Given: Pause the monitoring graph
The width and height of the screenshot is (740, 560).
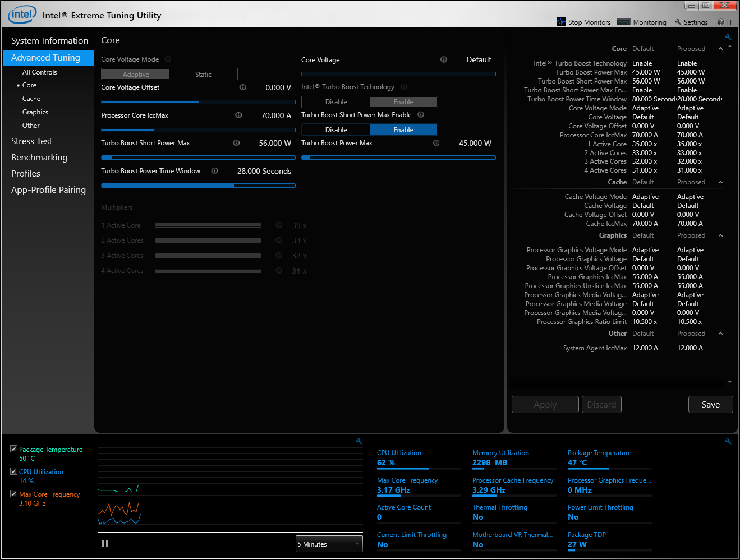Looking at the screenshot, I should (105, 543).
